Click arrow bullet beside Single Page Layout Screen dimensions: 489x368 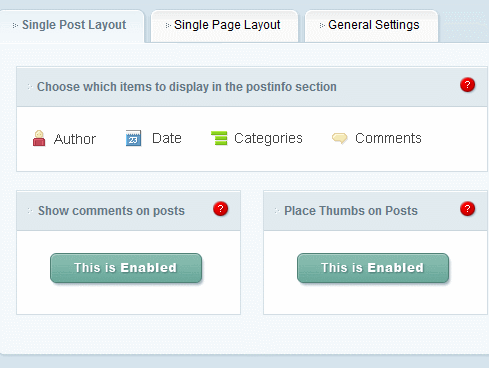pos(168,25)
